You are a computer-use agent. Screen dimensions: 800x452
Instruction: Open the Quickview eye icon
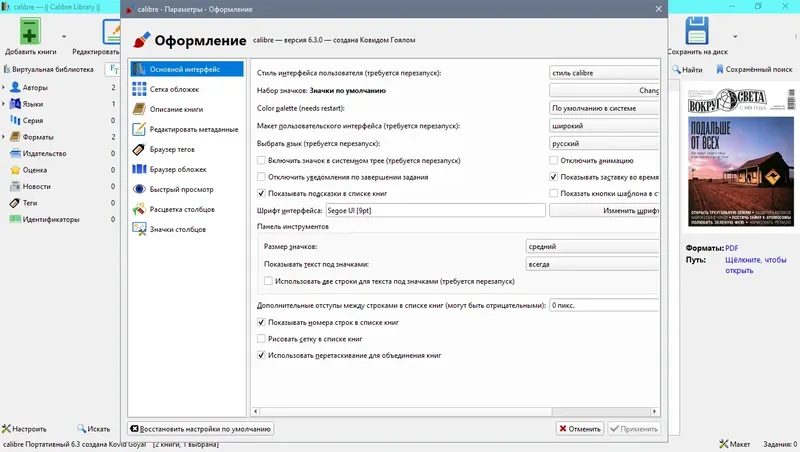pos(139,189)
